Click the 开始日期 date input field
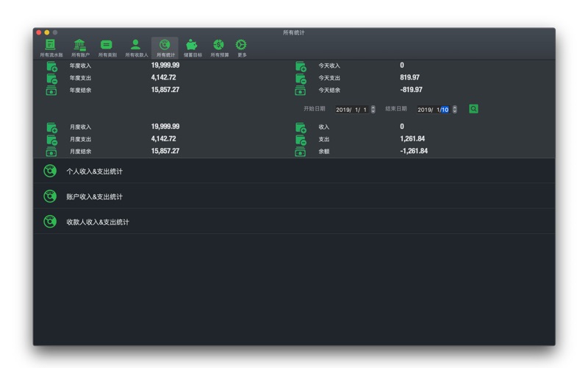Viewport: 588px width, 368px height. (x=351, y=110)
